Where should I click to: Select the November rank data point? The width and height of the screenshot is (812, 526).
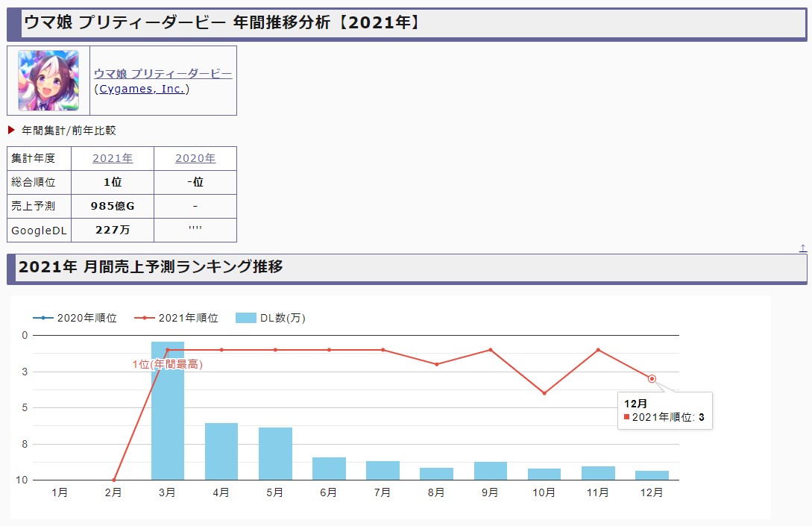pos(598,350)
